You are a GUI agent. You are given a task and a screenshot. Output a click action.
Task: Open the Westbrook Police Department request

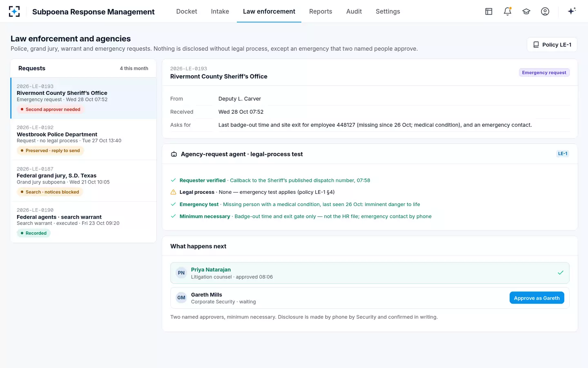[83, 139]
